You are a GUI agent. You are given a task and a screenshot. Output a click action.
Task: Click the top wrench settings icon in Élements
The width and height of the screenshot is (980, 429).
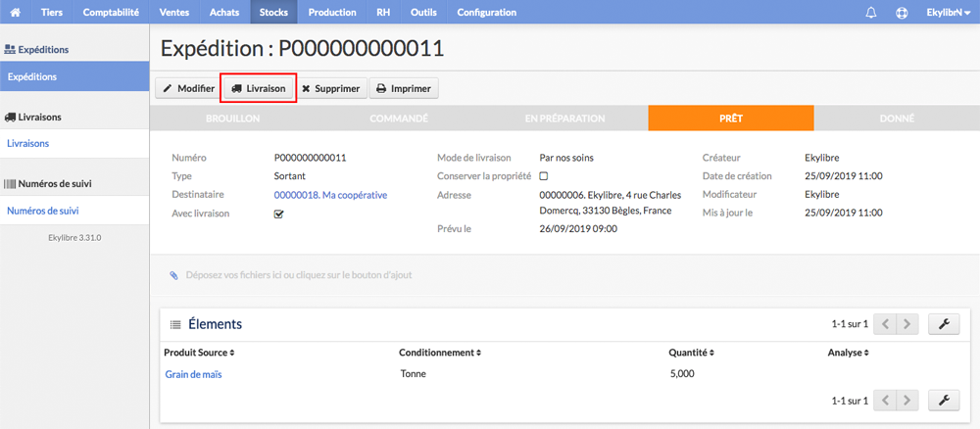click(944, 324)
